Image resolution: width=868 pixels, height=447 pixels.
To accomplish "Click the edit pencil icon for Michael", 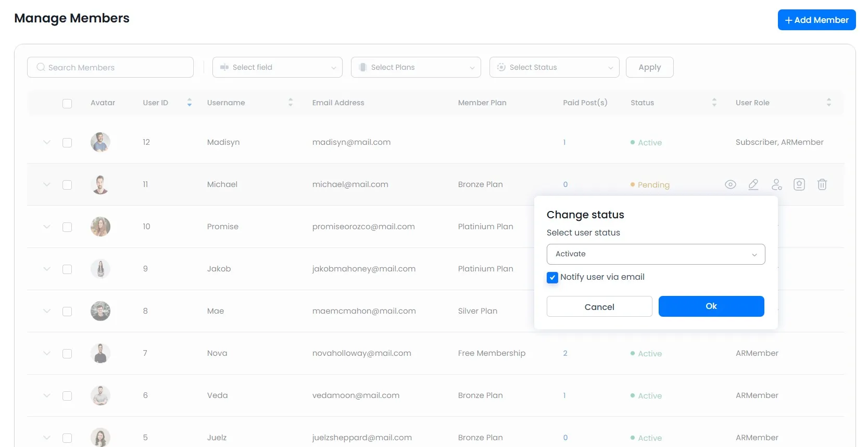I will tap(753, 184).
